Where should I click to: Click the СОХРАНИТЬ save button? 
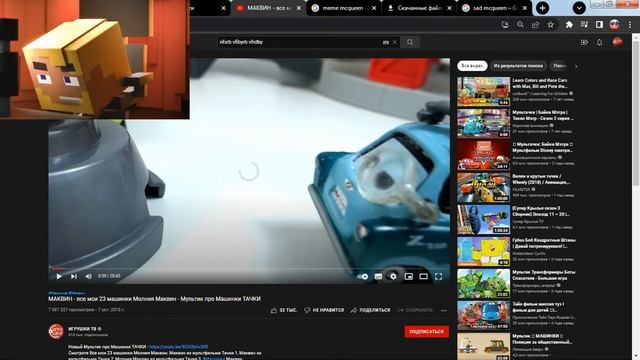point(415,310)
